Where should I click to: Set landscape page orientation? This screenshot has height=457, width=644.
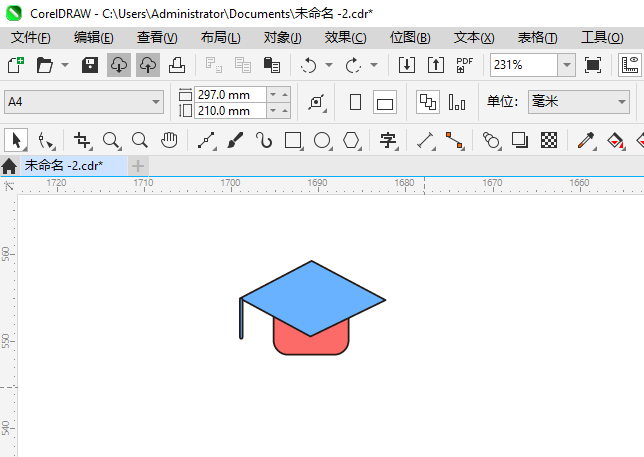click(x=385, y=102)
